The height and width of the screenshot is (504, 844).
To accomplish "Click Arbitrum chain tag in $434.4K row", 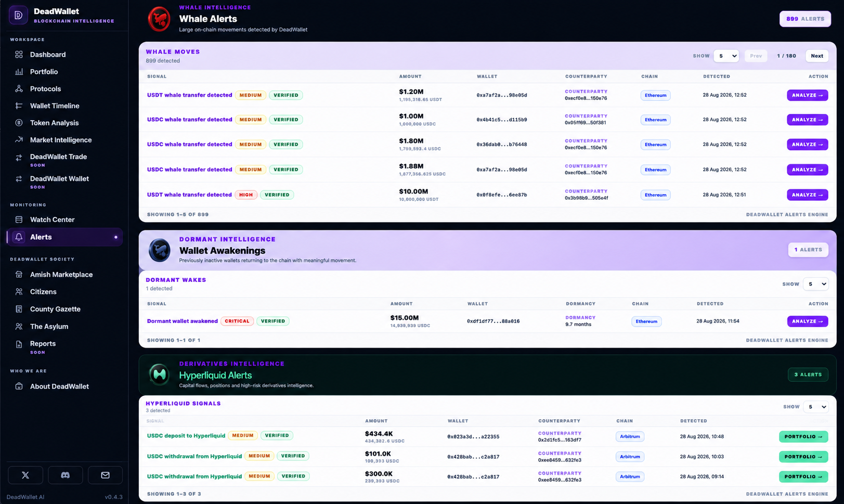I will click(x=630, y=437).
